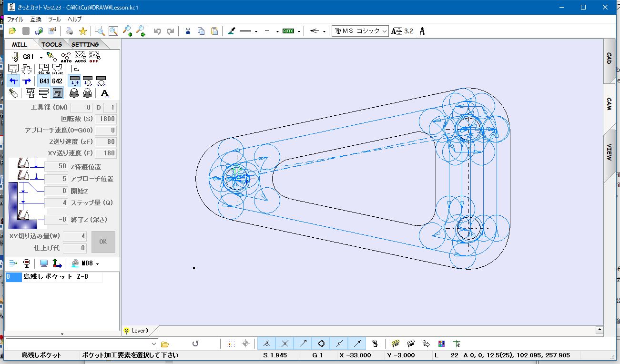Viewport: 620px width, 364px height.
Task: Click the 終了Z (深さ) value field
Action: [56, 220]
